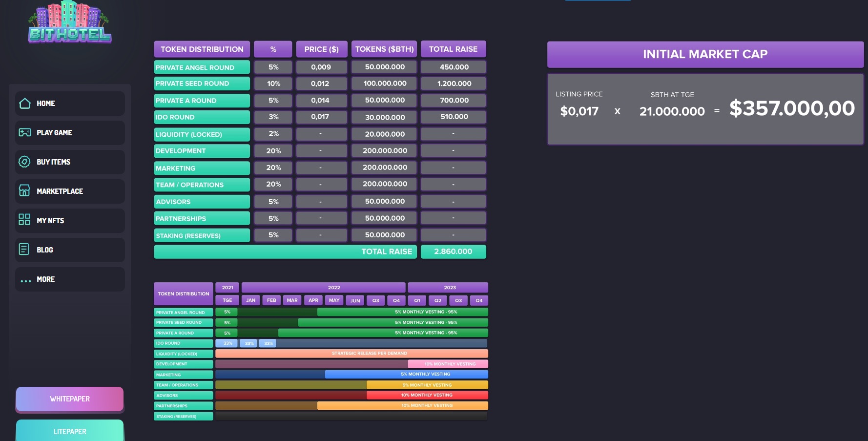Click the Play Game controller icon

tap(24, 133)
